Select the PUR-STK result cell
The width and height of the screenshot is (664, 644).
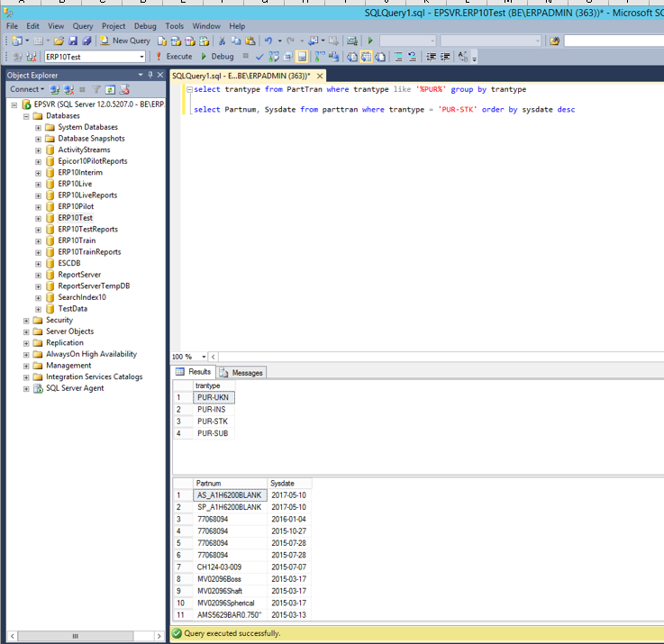pos(213,421)
